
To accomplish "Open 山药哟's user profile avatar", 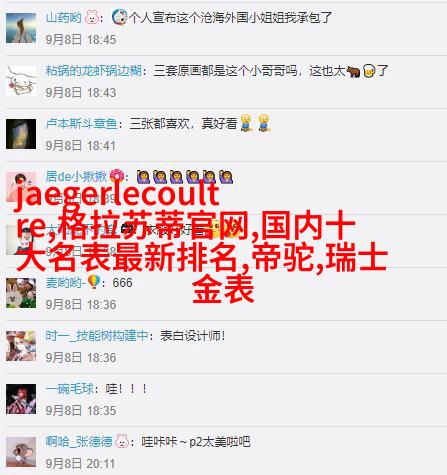I will coord(21,28).
